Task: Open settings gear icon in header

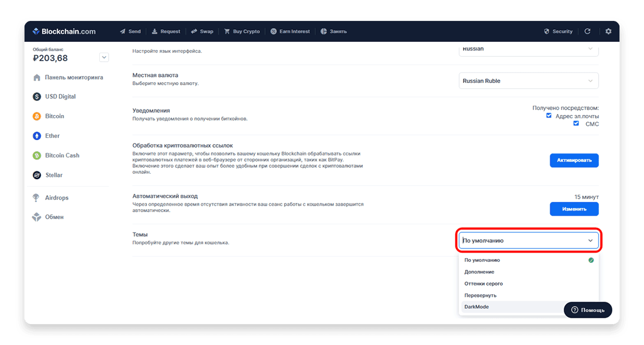Action: point(608,31)
